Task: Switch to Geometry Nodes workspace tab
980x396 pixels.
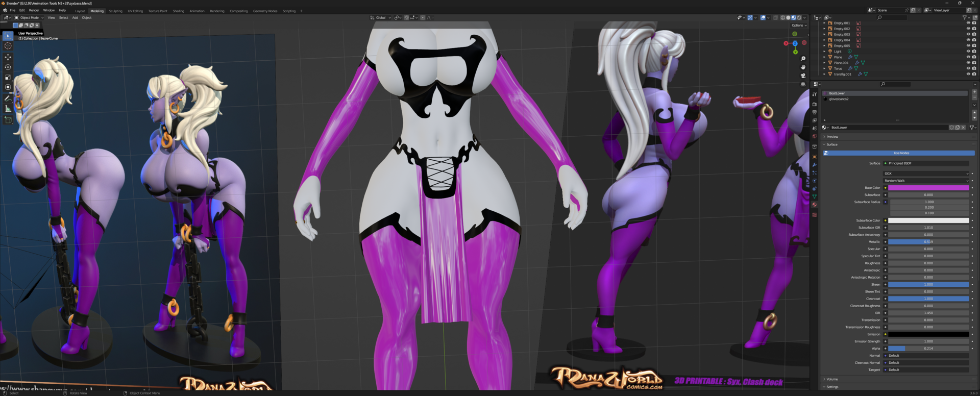Action: (265, 11)
